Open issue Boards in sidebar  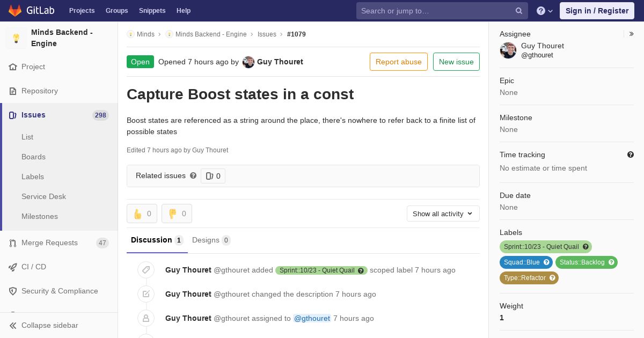(x=33, y=157)
